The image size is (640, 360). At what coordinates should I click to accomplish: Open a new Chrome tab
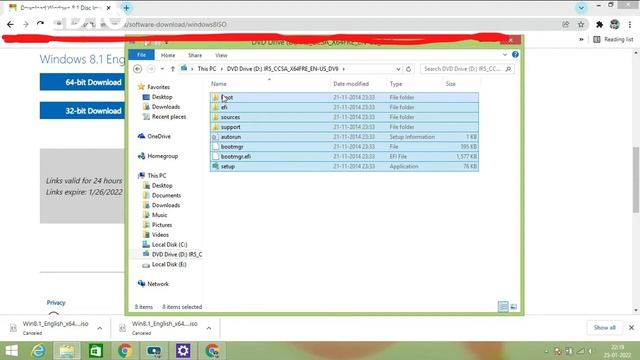(x=127, y=8)
